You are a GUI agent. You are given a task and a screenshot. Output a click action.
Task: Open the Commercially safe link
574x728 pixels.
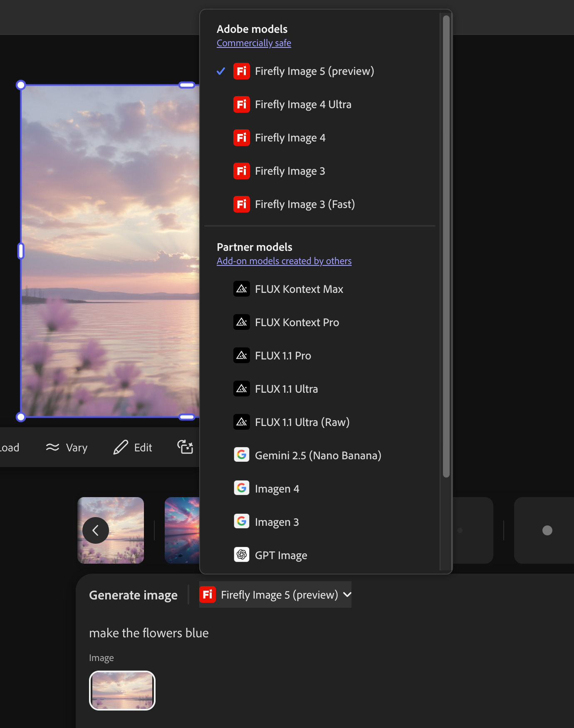coord(254,43)
